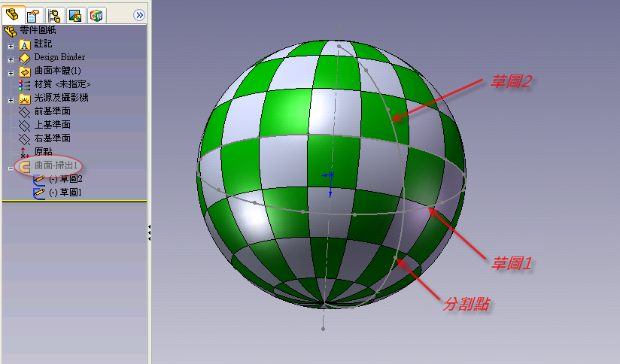Click the 原點 origin icon
Viewport: 620px width, 364px height.
25,153
